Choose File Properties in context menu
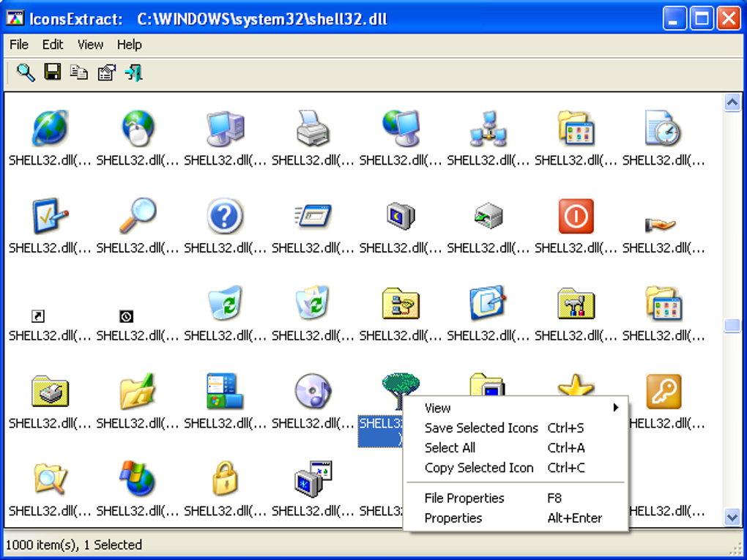The width and height of the screenshot is (747, 560). tap(516, 498)
